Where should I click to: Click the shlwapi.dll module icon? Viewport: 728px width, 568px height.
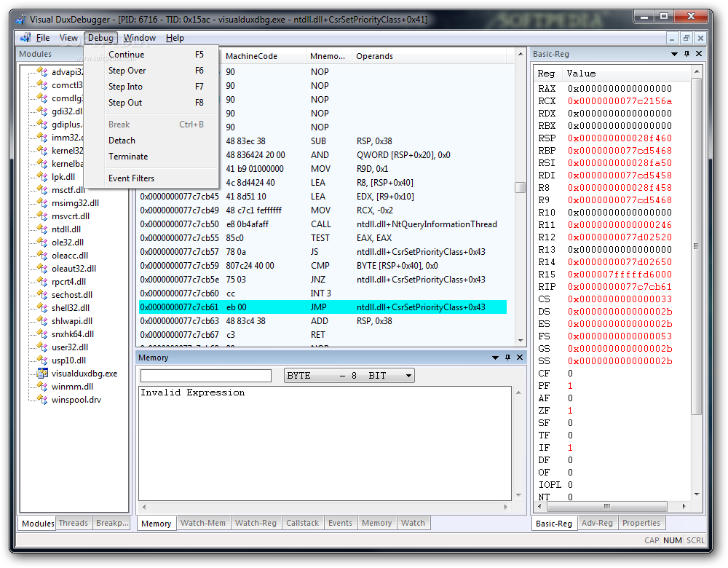42,321
